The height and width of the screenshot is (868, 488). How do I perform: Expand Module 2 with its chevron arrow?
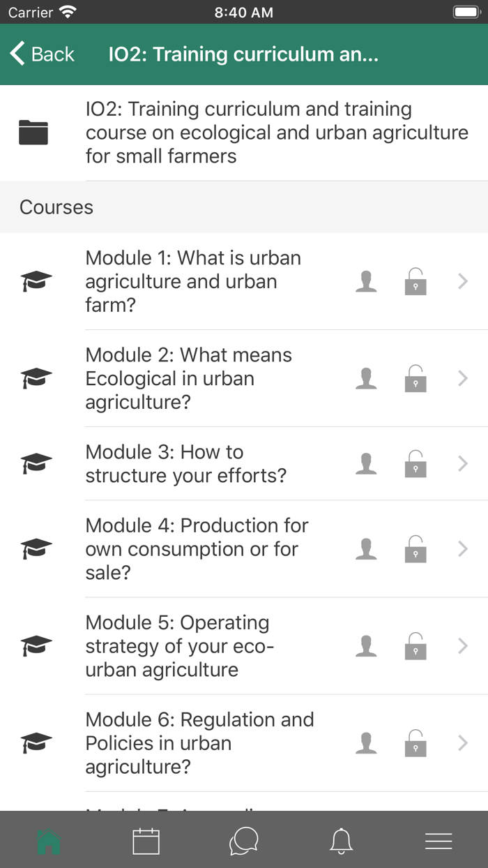pyautogui.click(x=462, y=378)
